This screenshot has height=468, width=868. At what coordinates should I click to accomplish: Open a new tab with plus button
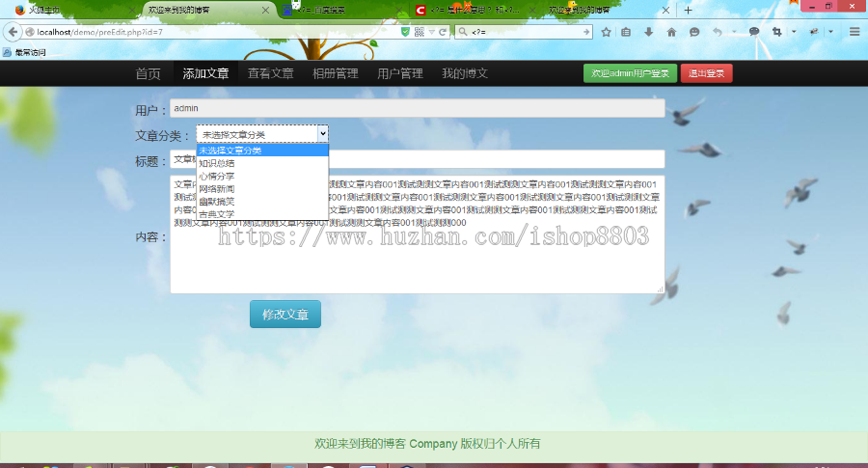[x=688, y=10]
